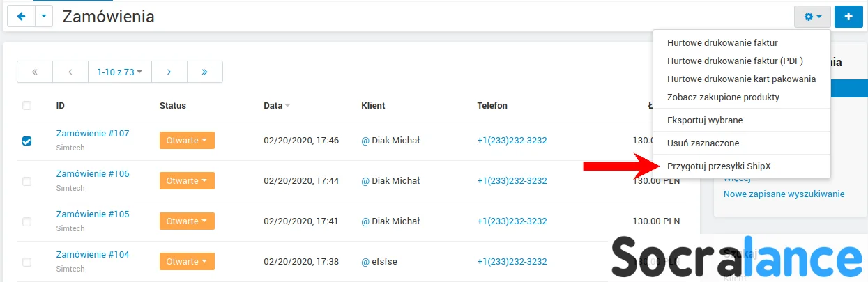
Task: Open the dropdown arrow next to back button
Action: click(44, 16)
